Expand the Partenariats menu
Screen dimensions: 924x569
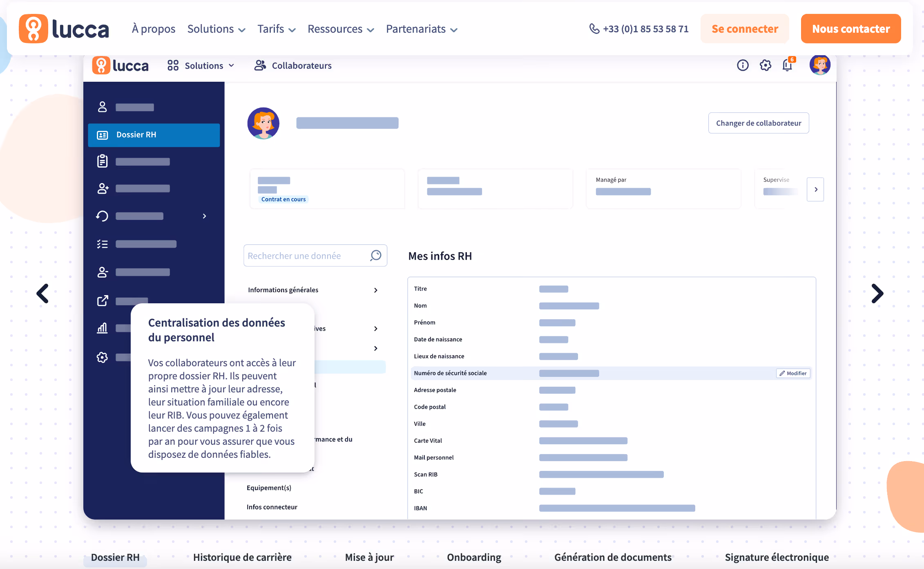pos(422,29)
